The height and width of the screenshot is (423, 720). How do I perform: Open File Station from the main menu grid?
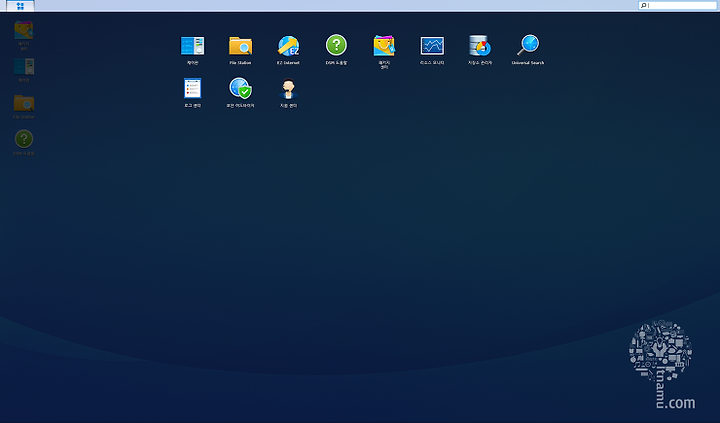pos(241,46)
